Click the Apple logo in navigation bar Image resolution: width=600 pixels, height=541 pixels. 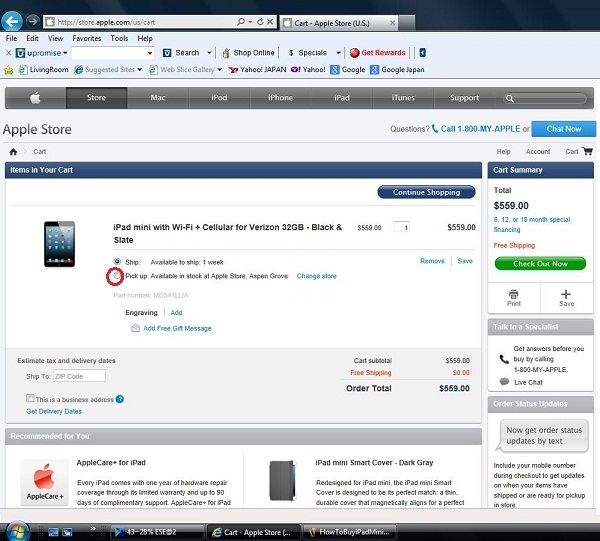[36, 98]
